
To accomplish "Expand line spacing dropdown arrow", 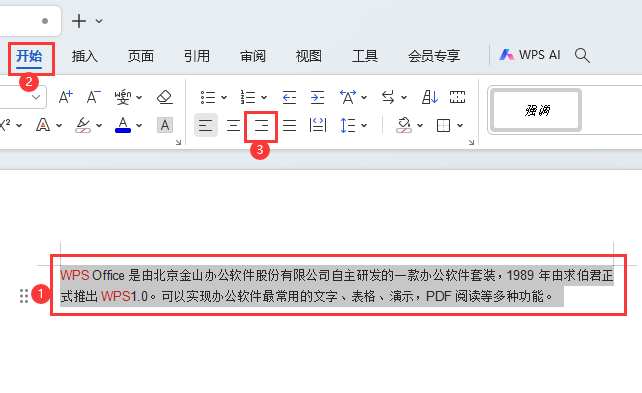I will pos(364,125).
